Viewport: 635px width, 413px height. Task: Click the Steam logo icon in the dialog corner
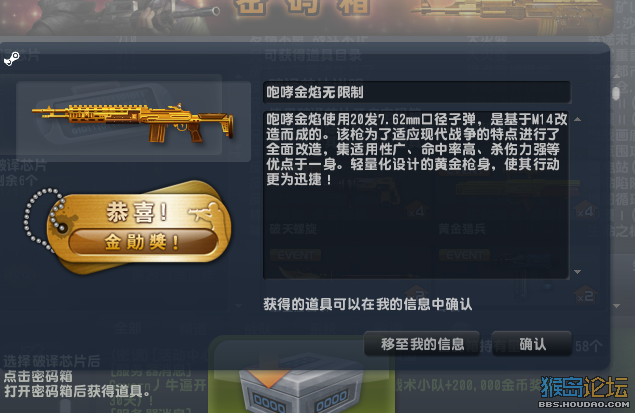tap(11, 59)
